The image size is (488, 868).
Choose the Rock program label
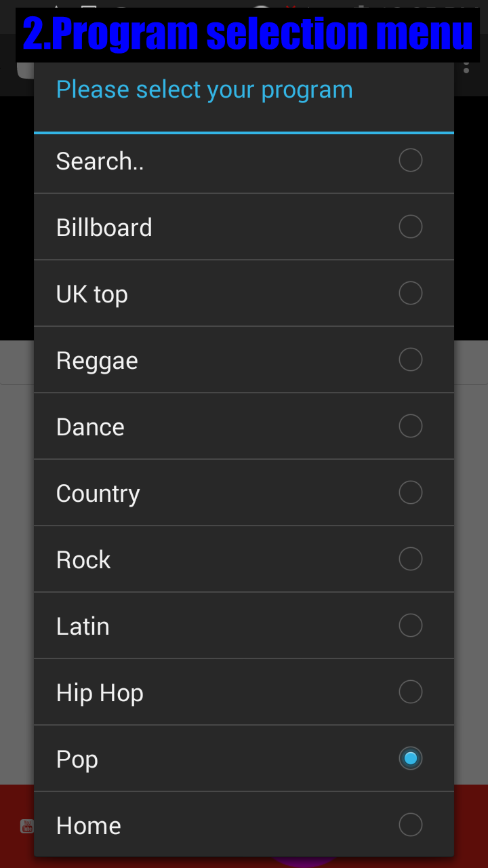tap(83, 560)
